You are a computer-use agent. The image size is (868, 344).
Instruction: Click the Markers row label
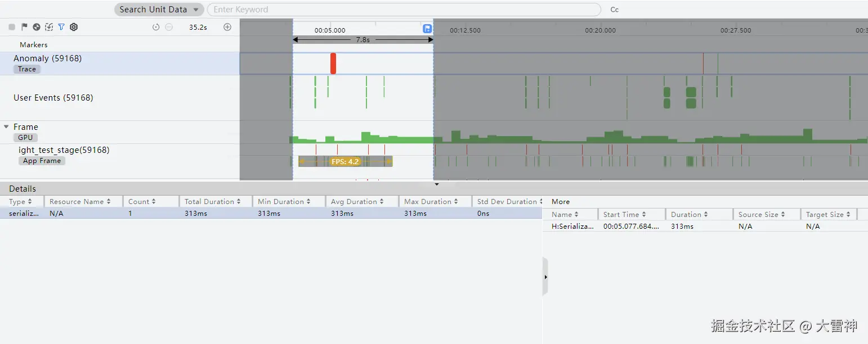34,44
